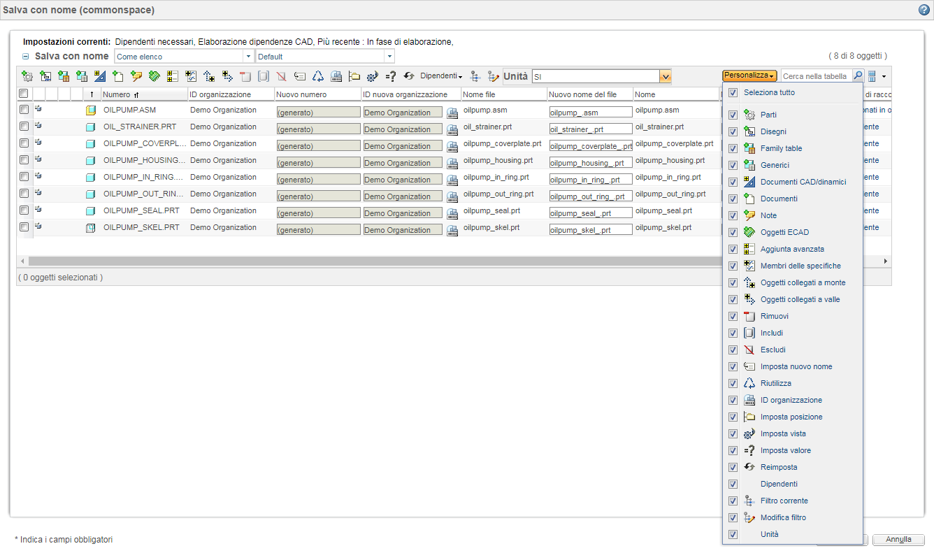Screen dimensions: 934x560
Task: Toggle the select-all checkbox in table header
Action: [24, 94]
